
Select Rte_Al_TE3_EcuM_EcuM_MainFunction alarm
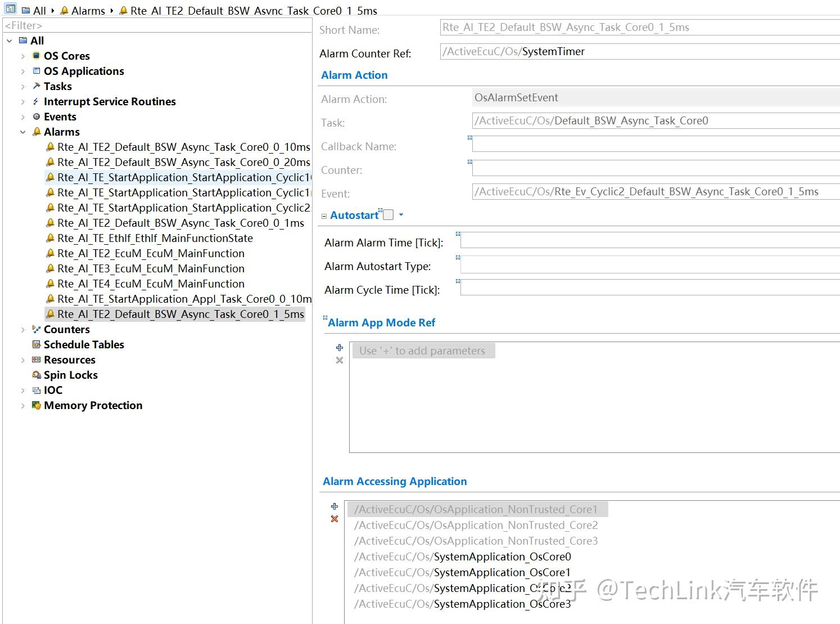coord(151,268)
